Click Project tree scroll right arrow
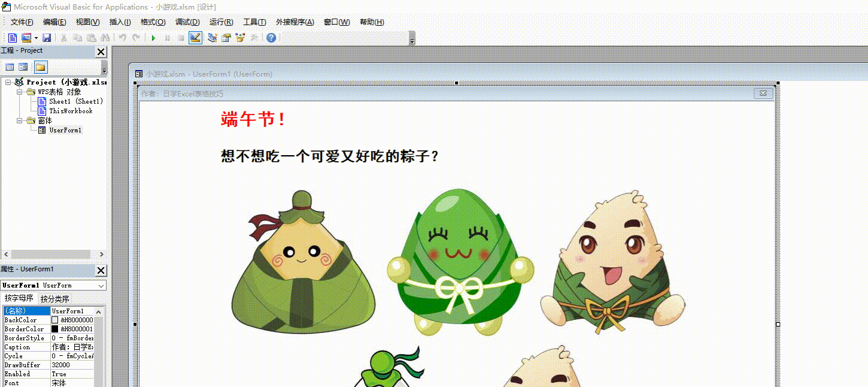The width and height of the screenshot is (868, 387). 102,255
